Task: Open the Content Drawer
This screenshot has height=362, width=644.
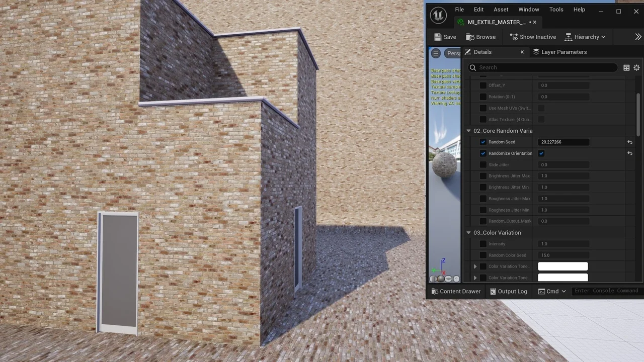Action: (x=456, y=291)
